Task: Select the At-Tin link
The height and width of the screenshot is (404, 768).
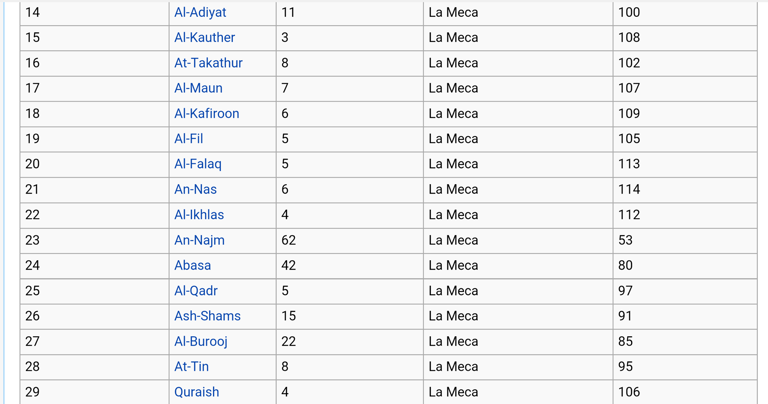Action: tap(191, 367)
